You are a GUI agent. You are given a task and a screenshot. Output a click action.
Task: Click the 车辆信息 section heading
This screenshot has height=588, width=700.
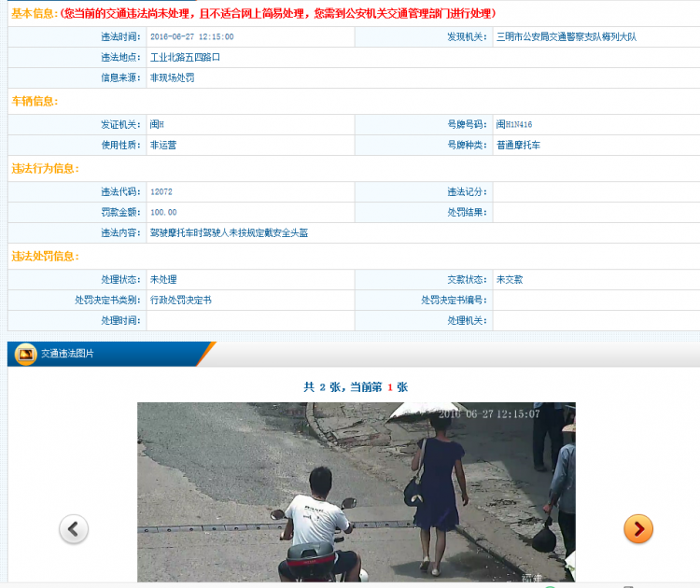coord(34,101)
